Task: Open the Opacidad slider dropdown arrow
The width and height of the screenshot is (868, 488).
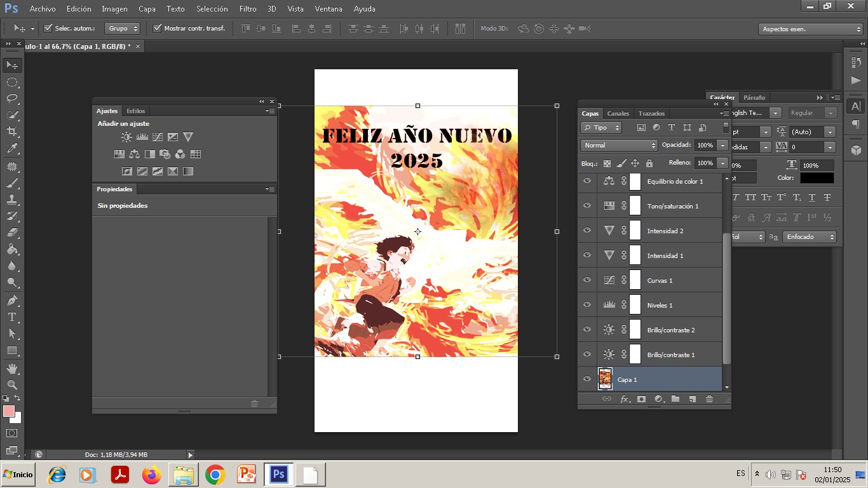Action: click(x=722, y=146)
